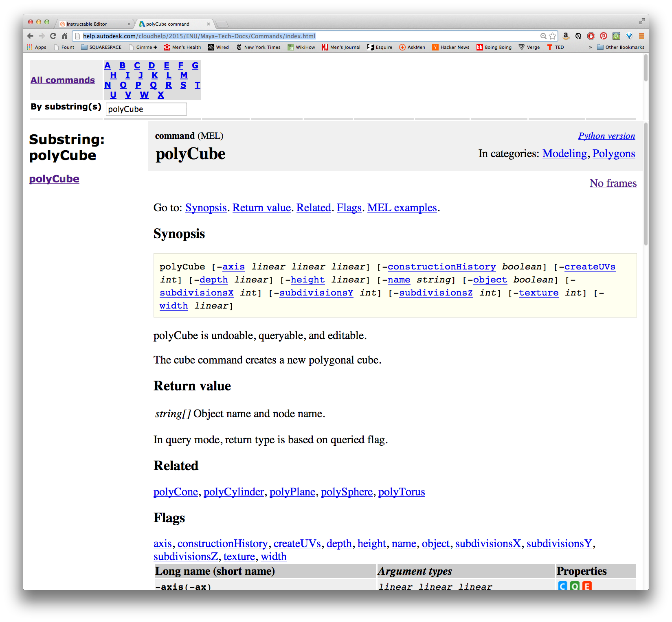
Task: Click the By substring search field
Action: point(146,109)
